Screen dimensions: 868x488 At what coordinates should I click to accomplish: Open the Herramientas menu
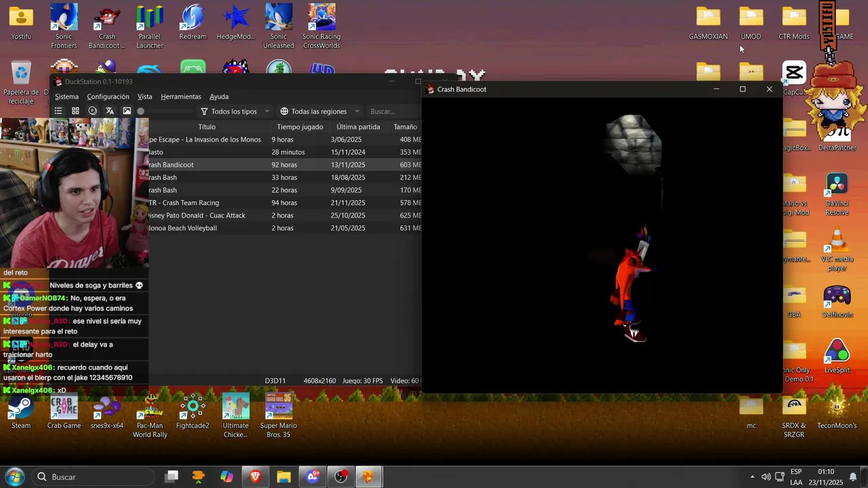pyautogui.click(x=181, y=96)
